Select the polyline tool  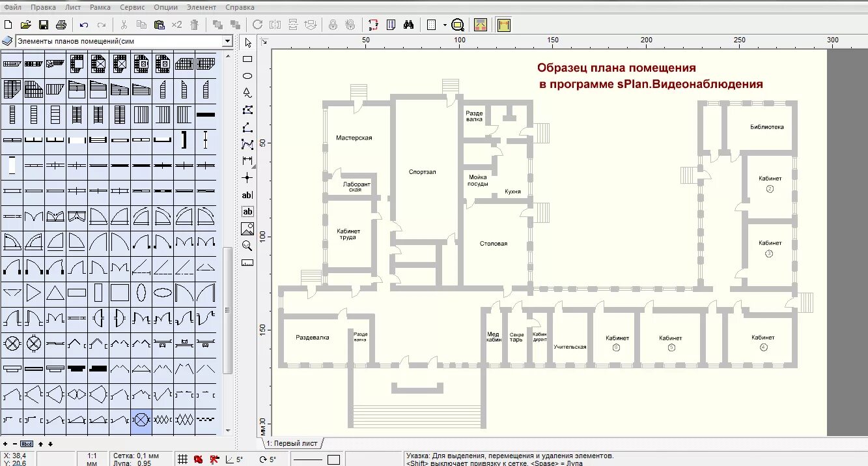tap(247, 127)
